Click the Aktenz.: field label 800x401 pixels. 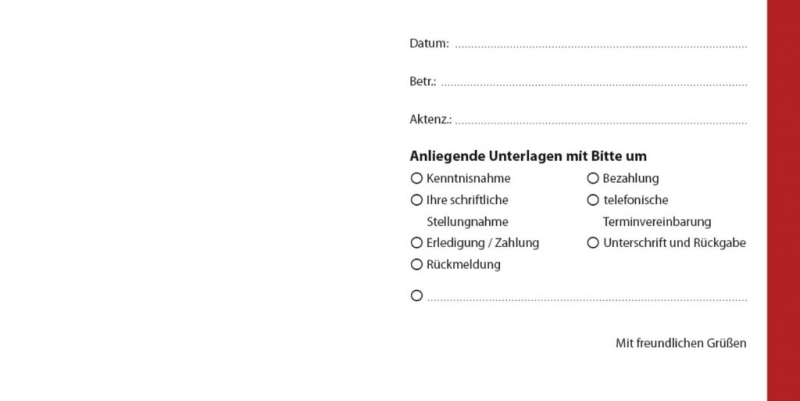point(430,119)
